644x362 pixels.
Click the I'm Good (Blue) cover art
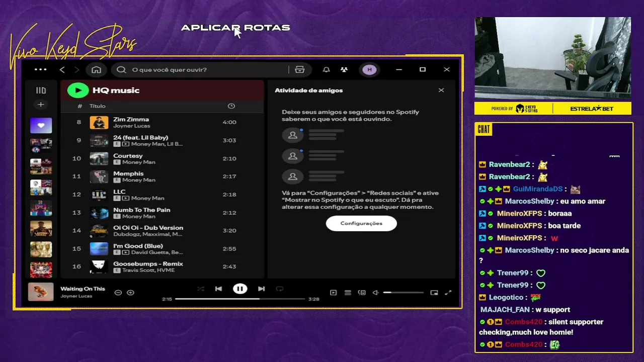(99, 249)
